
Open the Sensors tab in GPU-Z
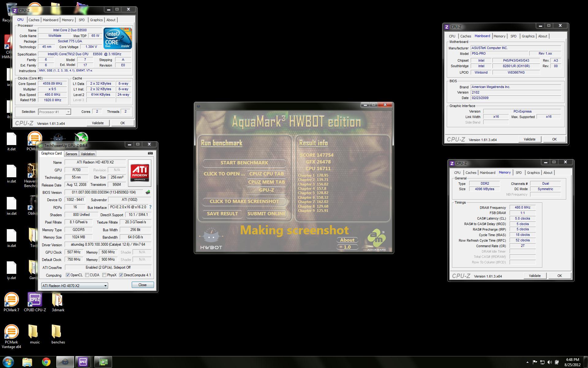pos(71,154)
